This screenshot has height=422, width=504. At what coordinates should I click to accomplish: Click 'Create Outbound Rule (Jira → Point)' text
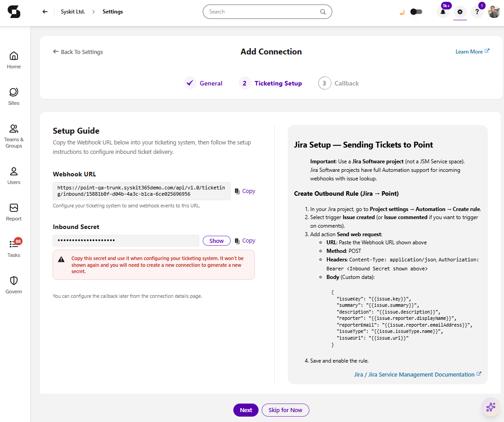coord(346,193)
